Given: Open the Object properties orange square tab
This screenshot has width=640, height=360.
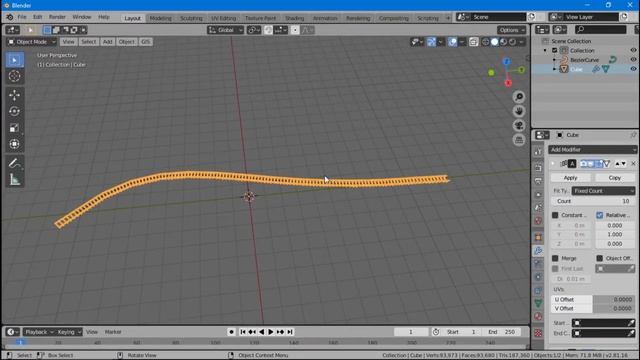Looking at the screenshot, I should tap(538, 237).
